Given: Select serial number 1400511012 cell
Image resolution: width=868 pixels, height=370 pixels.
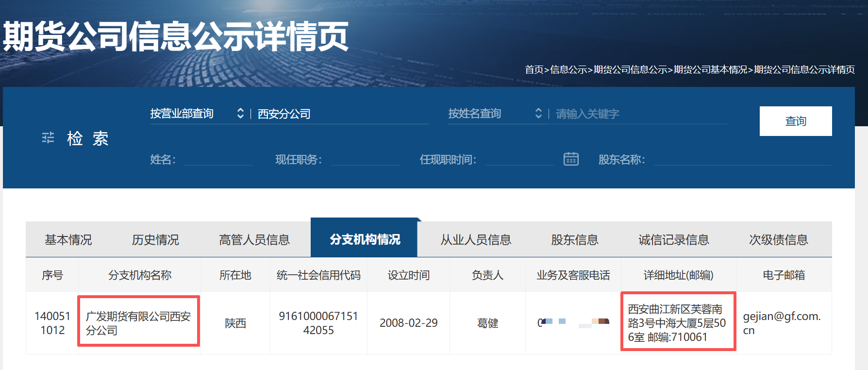Looking at the screenshot, I should coord(52,323).
